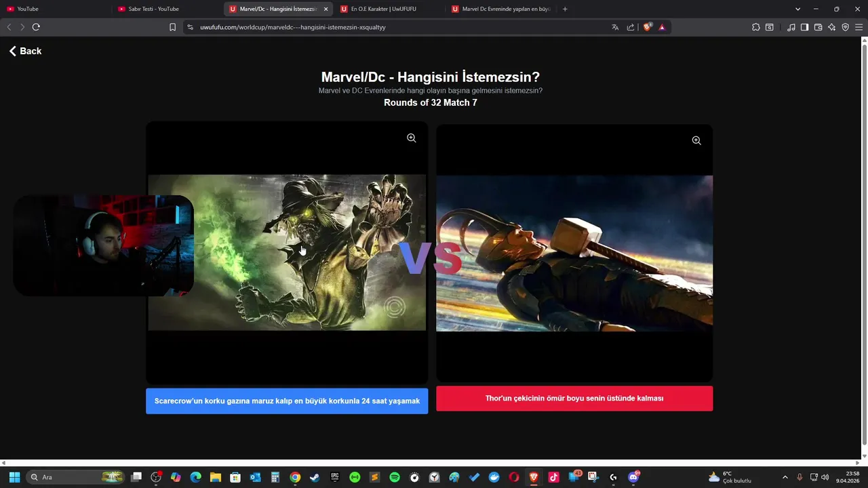
Task: Show hidden system tray icons
Action: tap(785, 477)
